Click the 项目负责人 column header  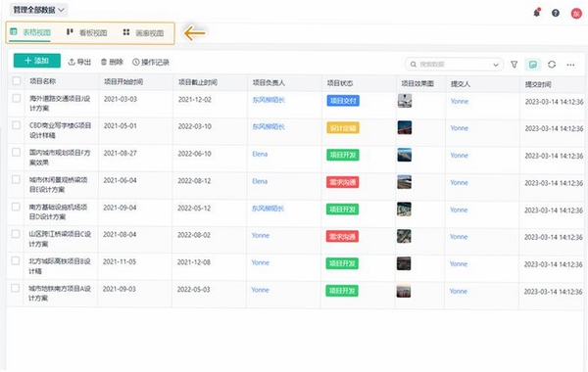click(x=269, y=83)
